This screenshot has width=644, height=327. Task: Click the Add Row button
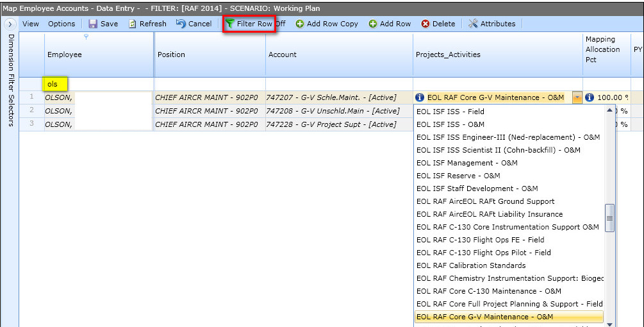pyautogui.click(x=390, y=24)
